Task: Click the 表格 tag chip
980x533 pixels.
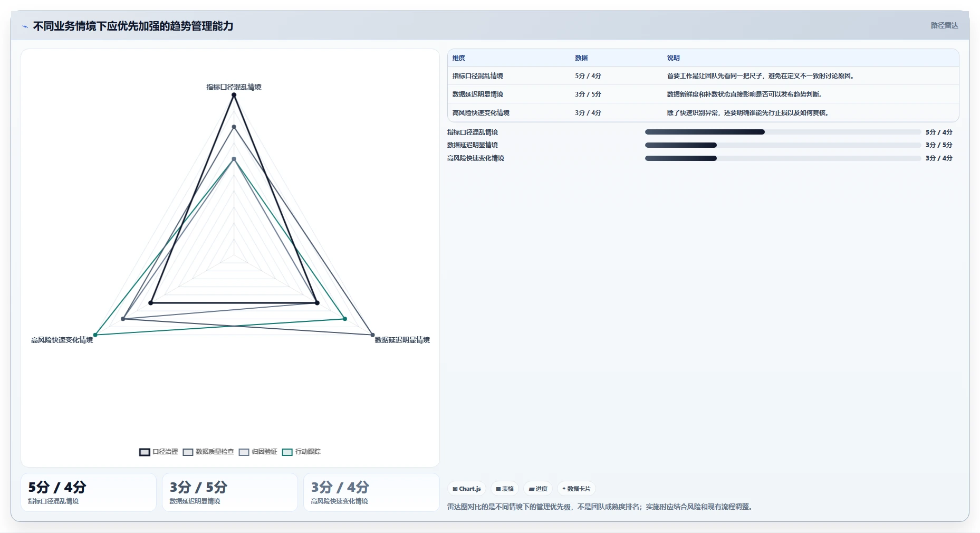Action: 505,489
